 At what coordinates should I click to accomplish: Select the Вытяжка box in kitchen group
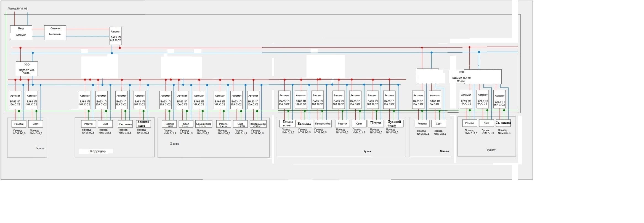coord(304,124)
